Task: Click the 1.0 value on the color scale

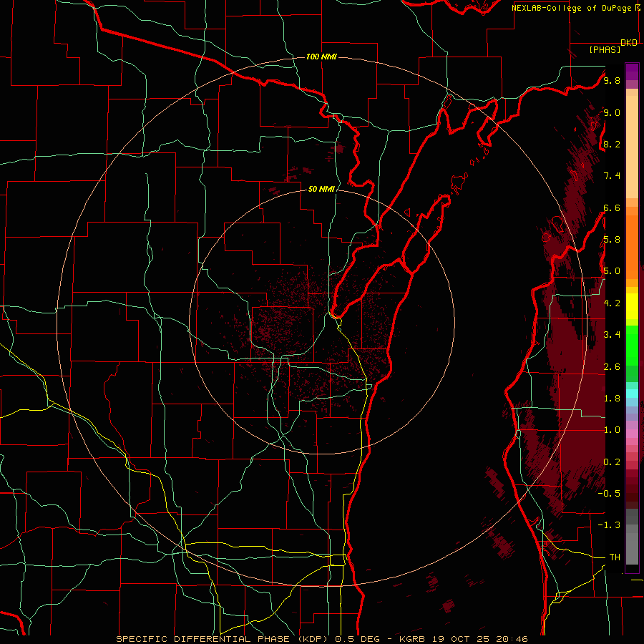Action: [612, 430]
